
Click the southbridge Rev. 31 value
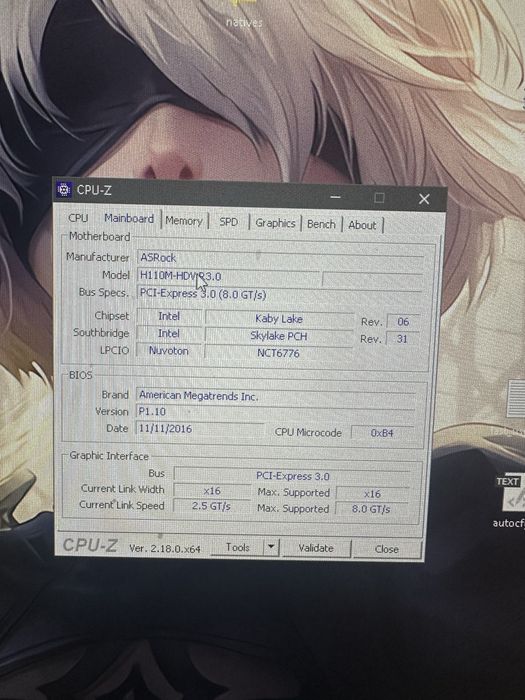(402, 339)
